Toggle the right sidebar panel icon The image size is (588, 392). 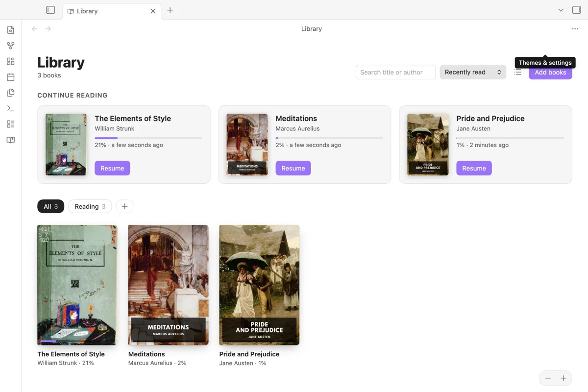tap(576, 10)
